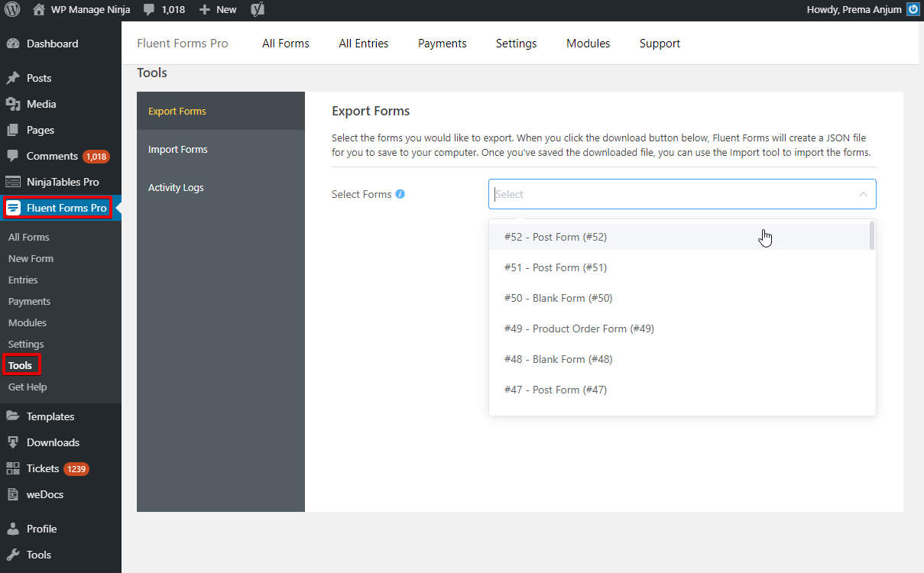This screenshot has height=573, width=924.
Task: Select Activity Logs in tools sidebar
Action: click(221, 187)
